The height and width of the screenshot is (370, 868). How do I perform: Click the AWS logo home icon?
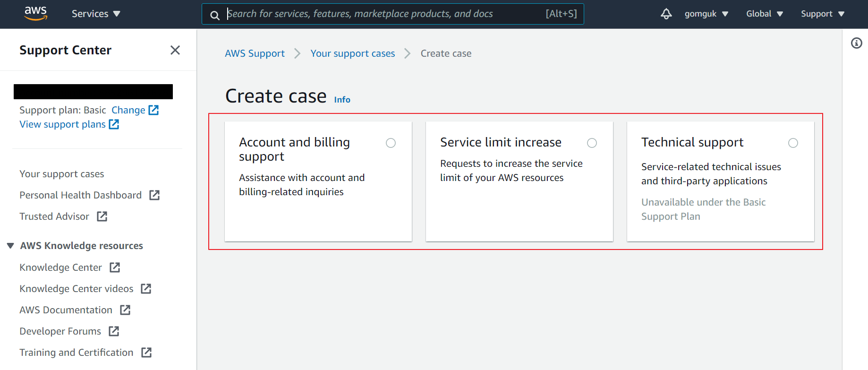tap(36, 14)
